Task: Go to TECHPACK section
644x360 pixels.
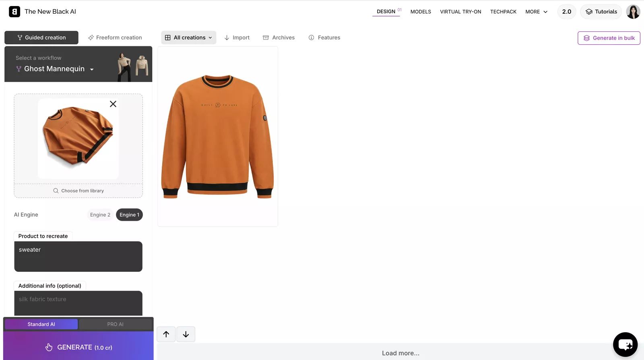Action: pyautogui.click(x=503, y=12)
